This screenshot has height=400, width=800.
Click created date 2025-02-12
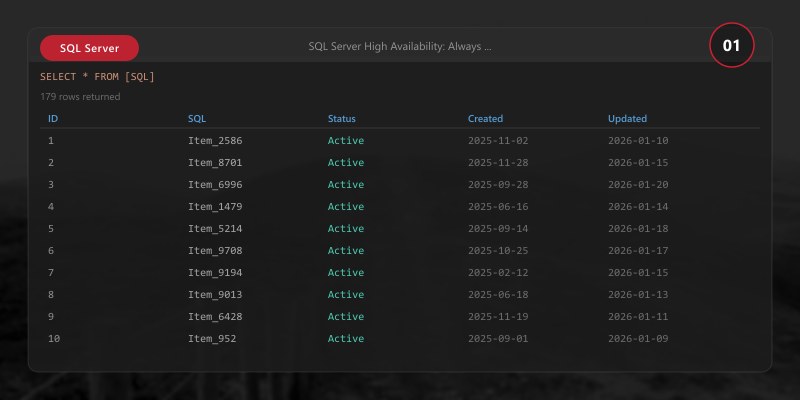coord(498,272)
